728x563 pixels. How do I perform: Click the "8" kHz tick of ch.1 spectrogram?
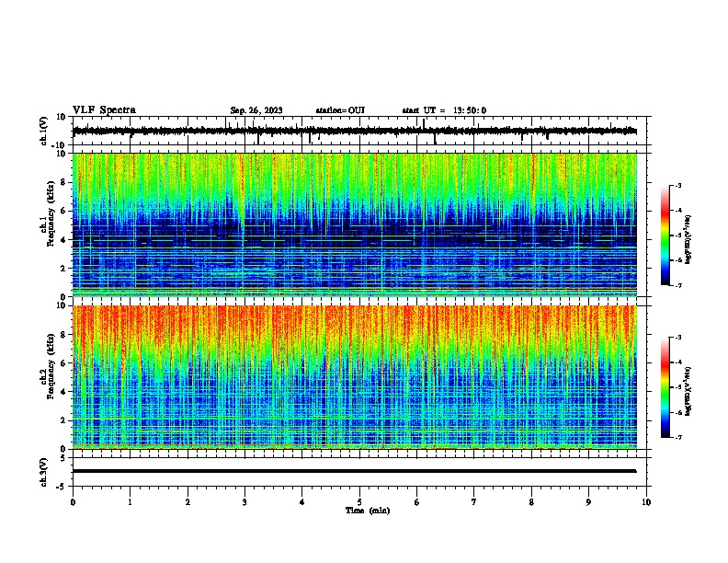(x=64, y=182)
